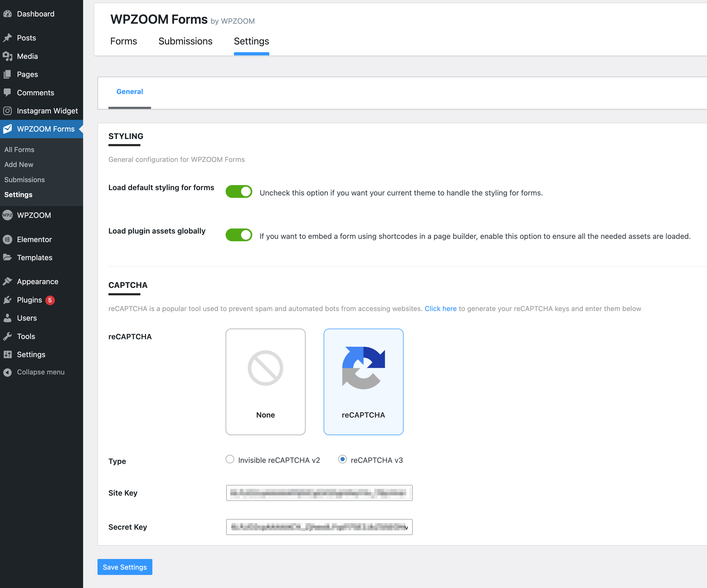707x588 pixels.
Task: Click the Tools wrench icon
Action: point(8,336)
